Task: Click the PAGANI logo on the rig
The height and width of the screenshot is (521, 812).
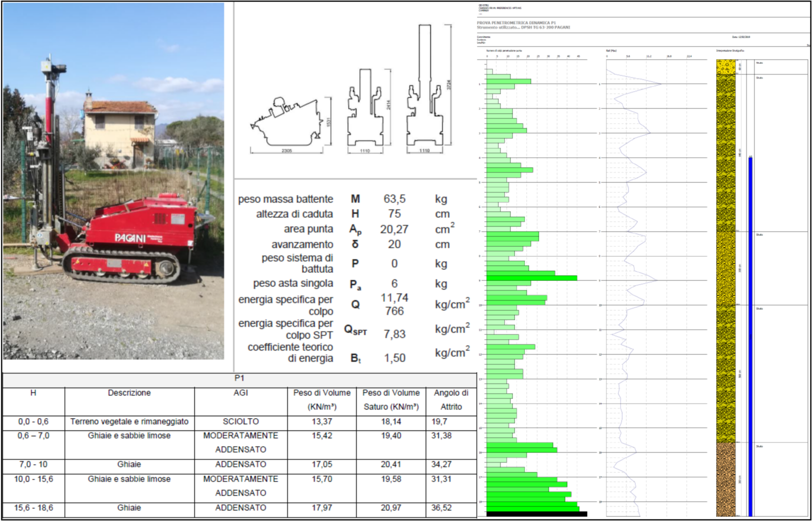Action: click(x=130, y=238)
